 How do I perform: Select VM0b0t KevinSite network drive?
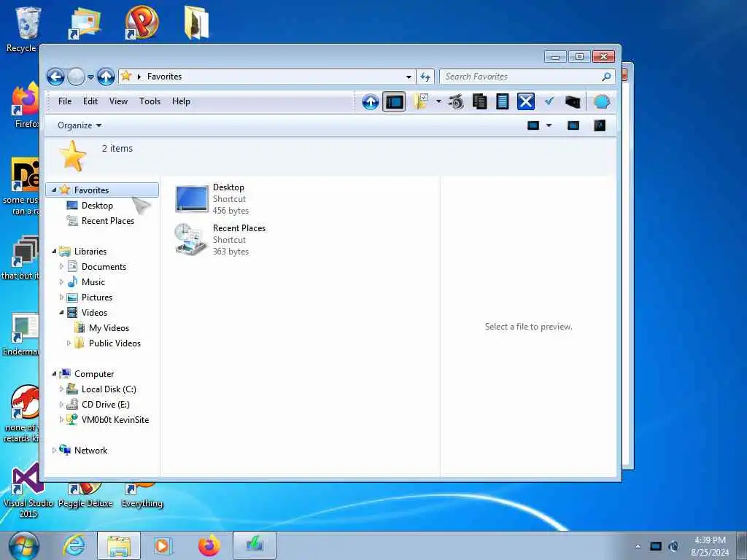(x=115, y=419)
